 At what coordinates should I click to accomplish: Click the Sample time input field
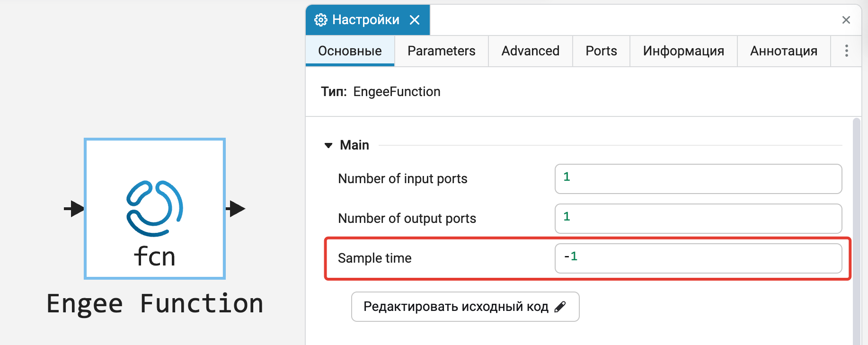click(698, 258)
